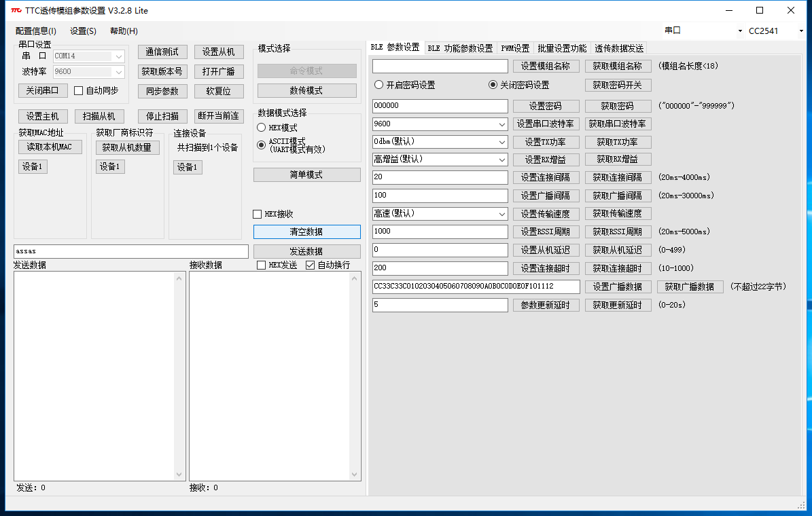Click the 获取RSSI周期 button
Image resolution: width=812 pixels, height=516 pixels.
(x=618, y=232)
